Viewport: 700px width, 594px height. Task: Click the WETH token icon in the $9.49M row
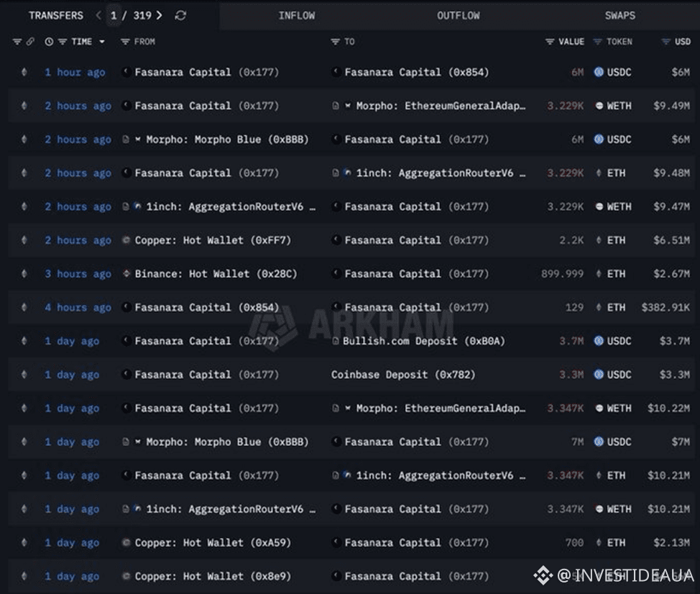coord(599,106)
